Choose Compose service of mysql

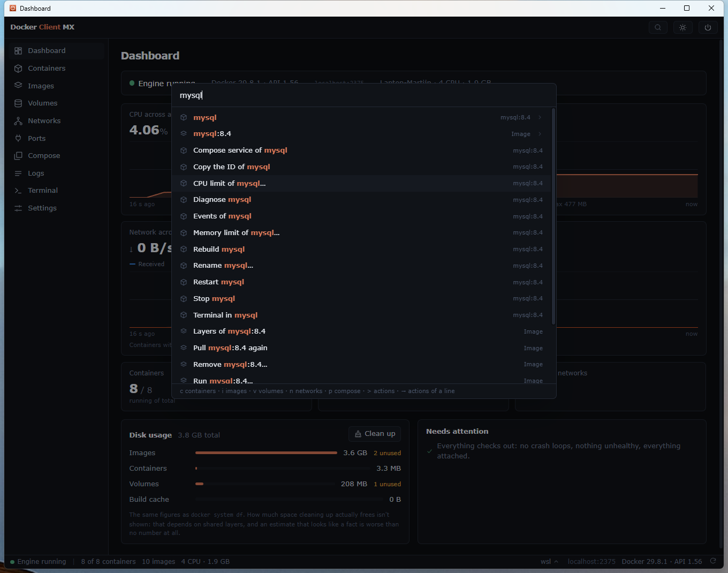tap(361, 150)
